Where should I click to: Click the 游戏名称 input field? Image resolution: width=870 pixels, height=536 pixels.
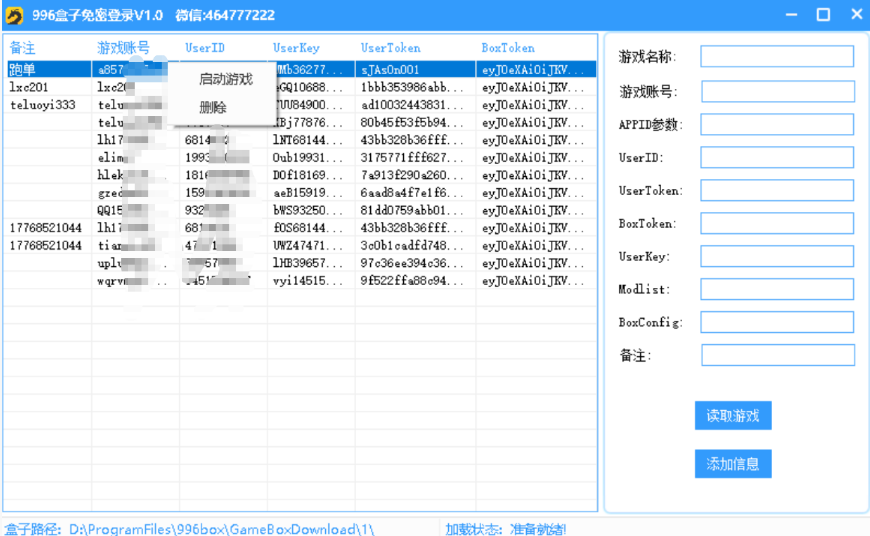click(777, 57)
